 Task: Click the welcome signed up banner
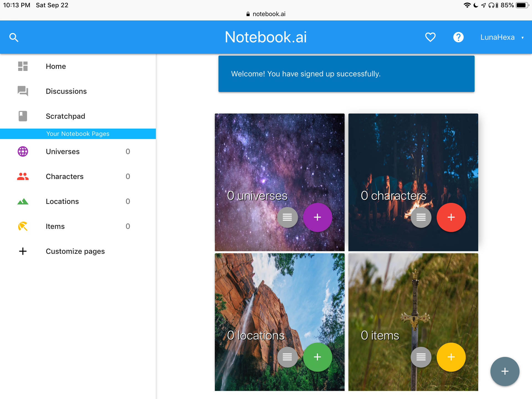(346, 74)
